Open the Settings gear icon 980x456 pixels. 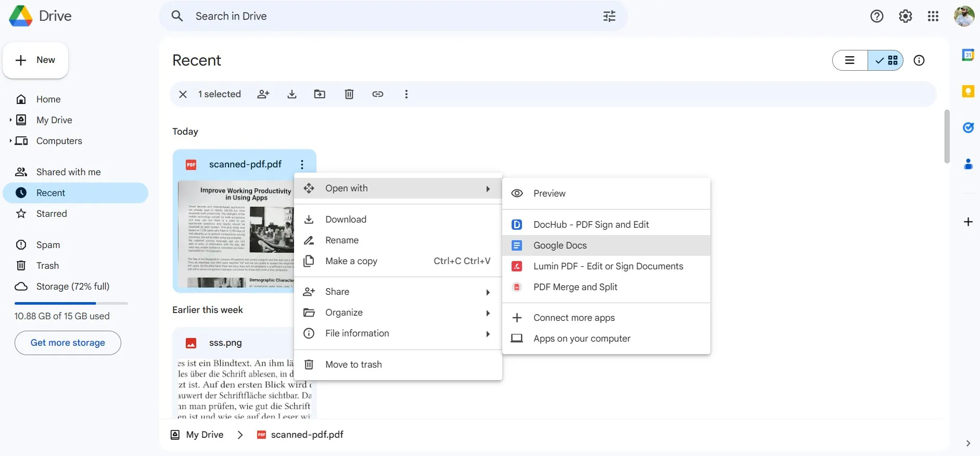tap(906, 16)
